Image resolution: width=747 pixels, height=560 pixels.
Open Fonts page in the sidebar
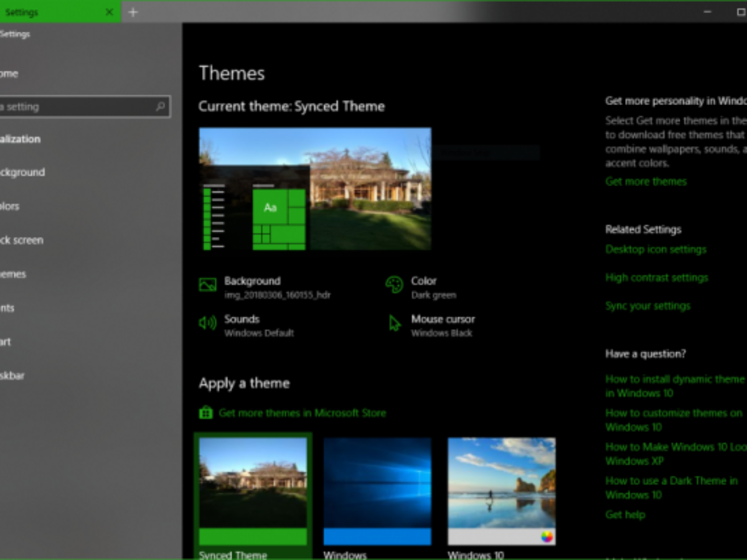(7, 308)
